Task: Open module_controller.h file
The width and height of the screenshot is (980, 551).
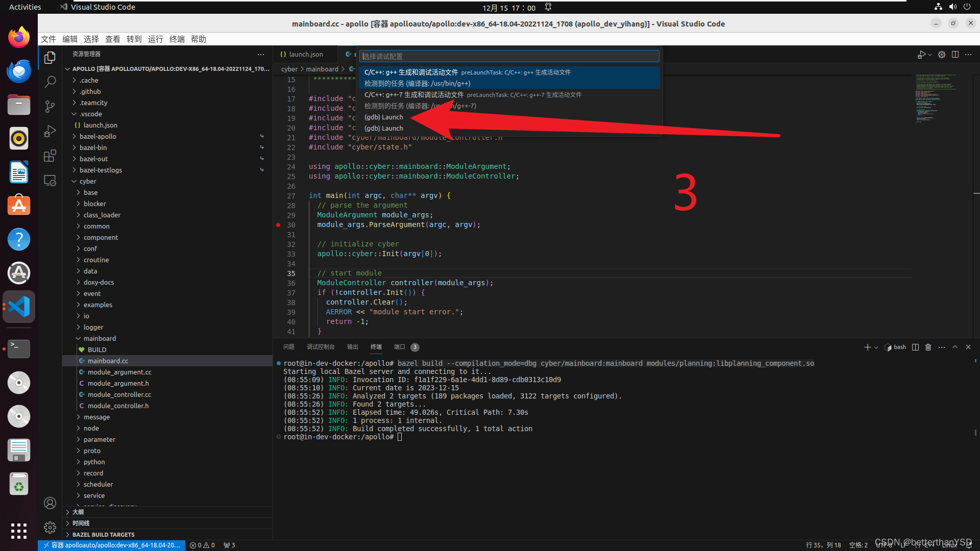Action: tap(118, 406)
